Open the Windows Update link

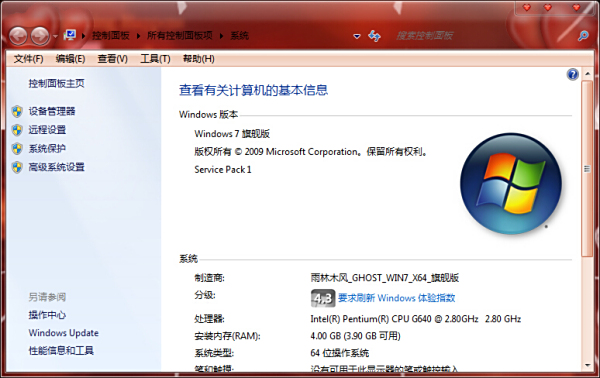click(64, 333)
